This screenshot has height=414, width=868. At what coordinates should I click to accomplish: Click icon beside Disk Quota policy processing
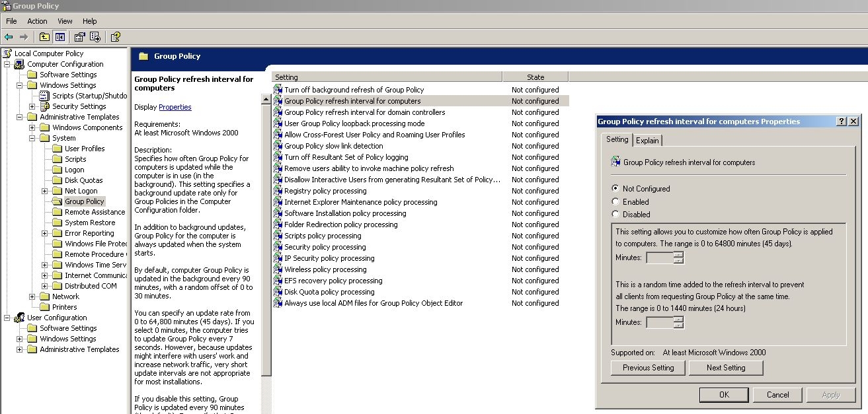[278, 292]
